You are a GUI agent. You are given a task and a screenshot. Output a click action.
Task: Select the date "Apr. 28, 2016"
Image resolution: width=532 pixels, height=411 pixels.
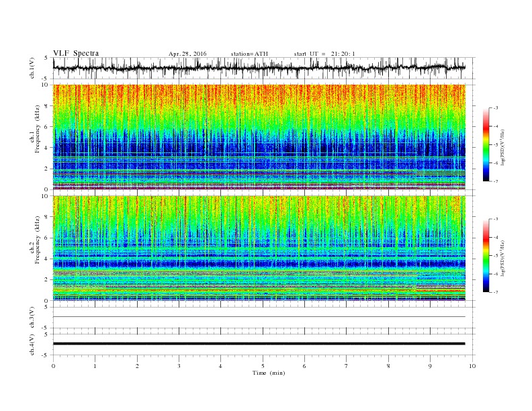(187, 54)
